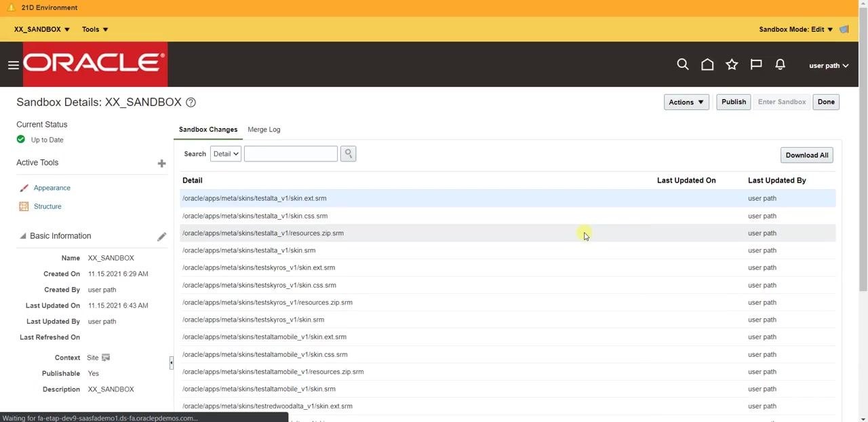The image size is (868, 422).
Task: Edit Basic Information with pencil icon
Action: 161,236
